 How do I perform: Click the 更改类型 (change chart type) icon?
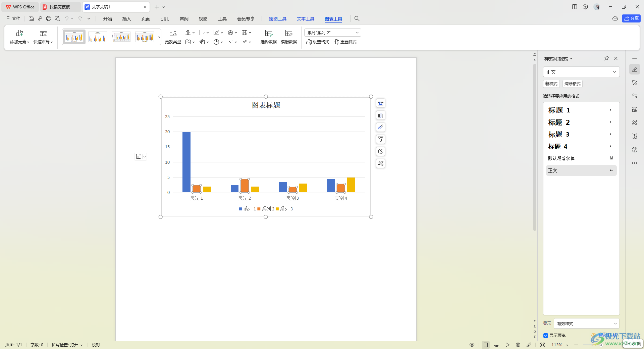click(x=173, y=33)
